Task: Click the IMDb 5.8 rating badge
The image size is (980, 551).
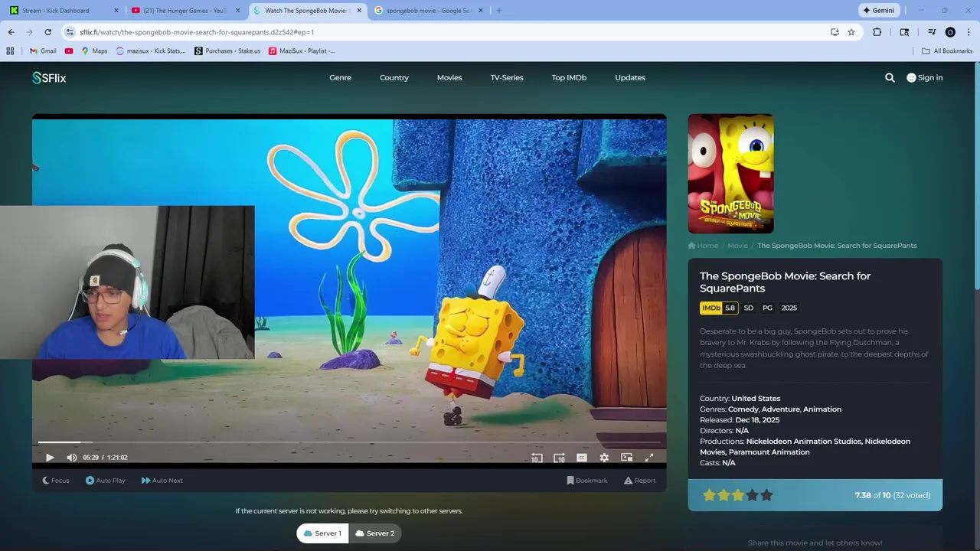Action: tap(719, 308)
